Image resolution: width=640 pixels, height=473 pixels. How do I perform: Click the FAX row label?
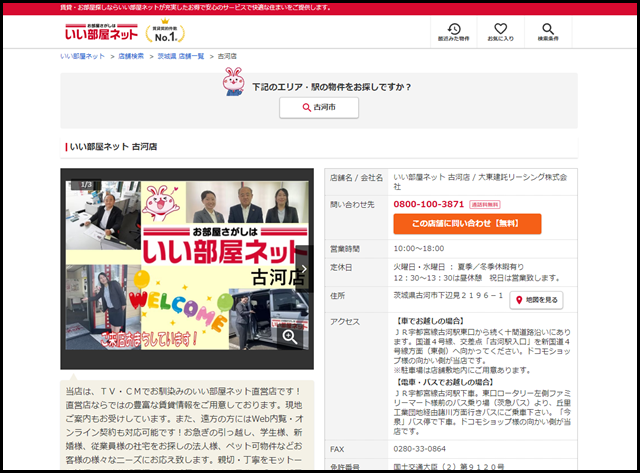337,449
